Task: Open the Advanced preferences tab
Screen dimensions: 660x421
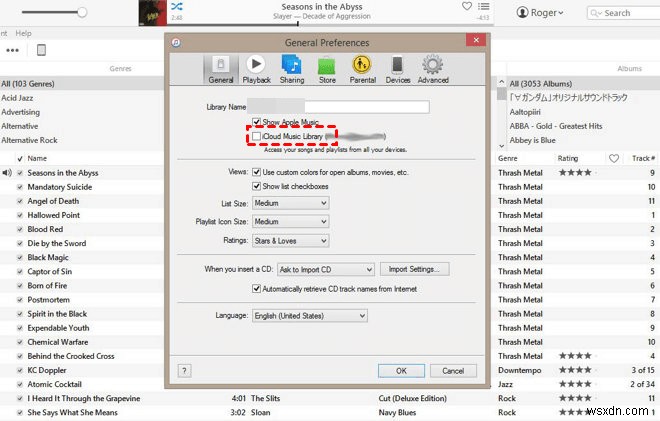Action: tap(433, 69)
